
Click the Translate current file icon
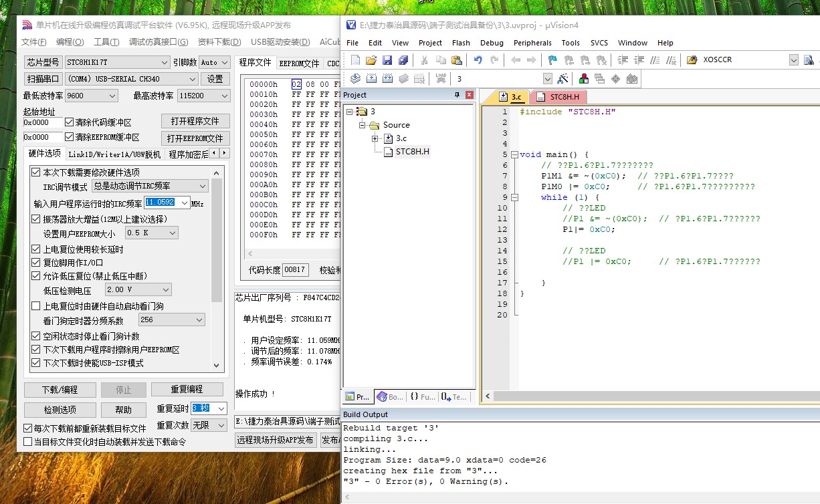[x=355, y=79]
